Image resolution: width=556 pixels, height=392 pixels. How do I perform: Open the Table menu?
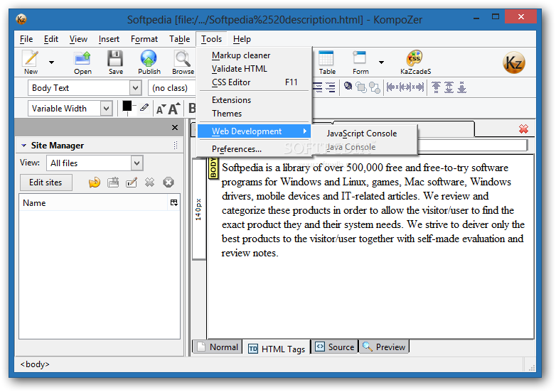(179, 39)
